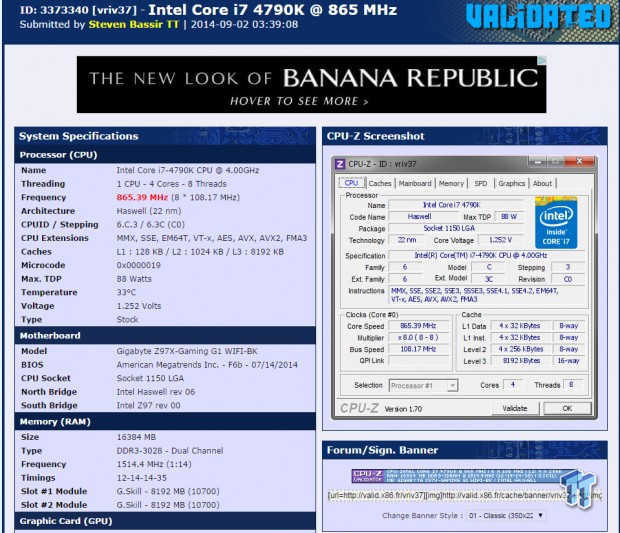Viewport: 620px width, 533px height.
Task: Open the Change Banner Style dropdown
Action: pos(506,516)
